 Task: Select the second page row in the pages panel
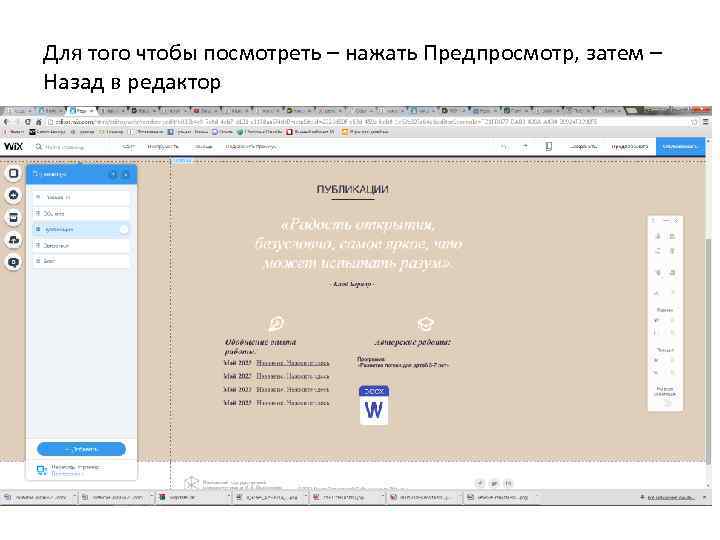[81, 214]
